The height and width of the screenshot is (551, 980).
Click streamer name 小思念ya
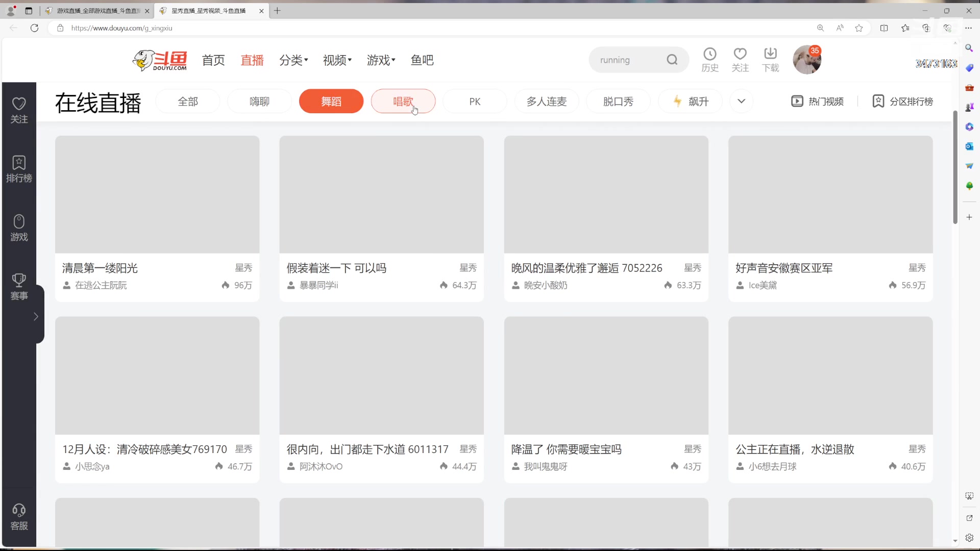click(x=92, y=466)
